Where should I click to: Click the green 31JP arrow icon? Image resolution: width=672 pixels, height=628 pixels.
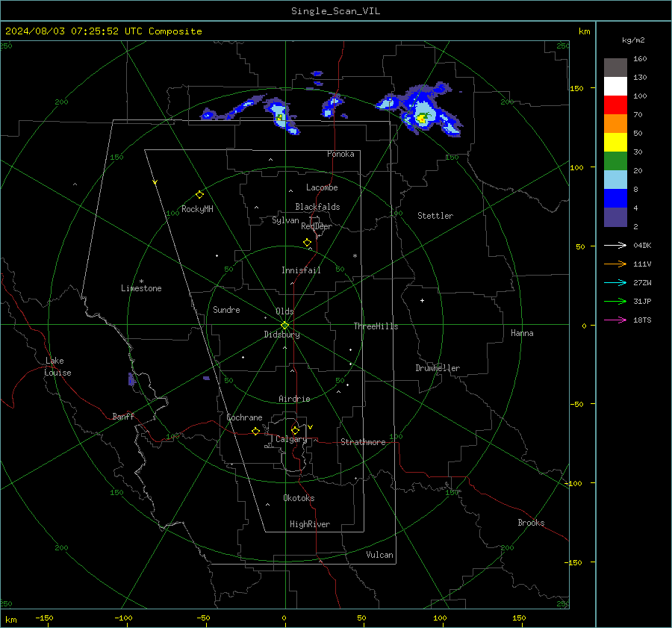pyautogui.click(x=615, y=302)
